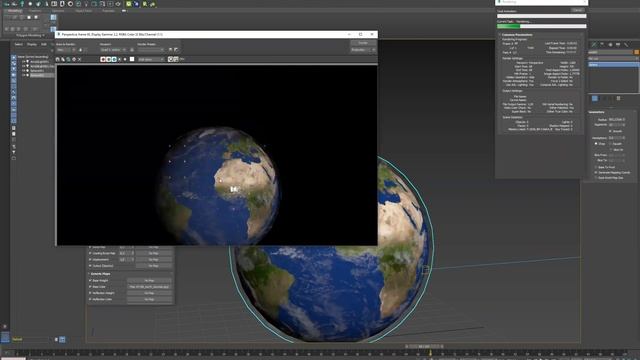Click the Save Image icon in render window
This screenshot has height=360, width=640.
click(x=58, y=59)
